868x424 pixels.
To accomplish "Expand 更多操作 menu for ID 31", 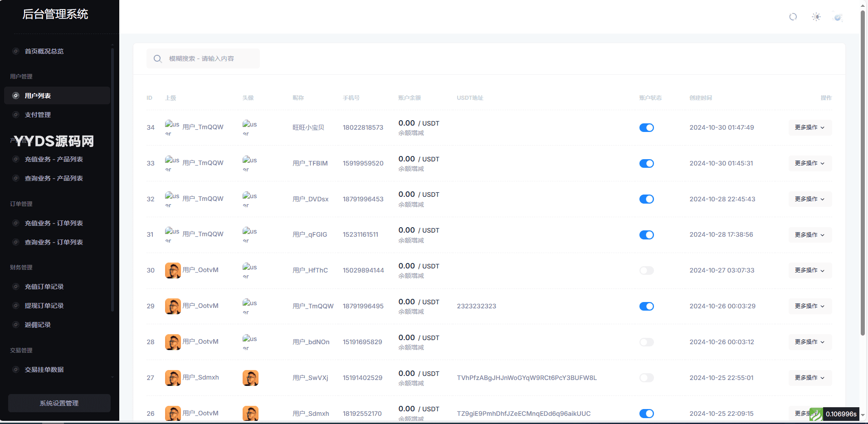I will pos(810,234).
